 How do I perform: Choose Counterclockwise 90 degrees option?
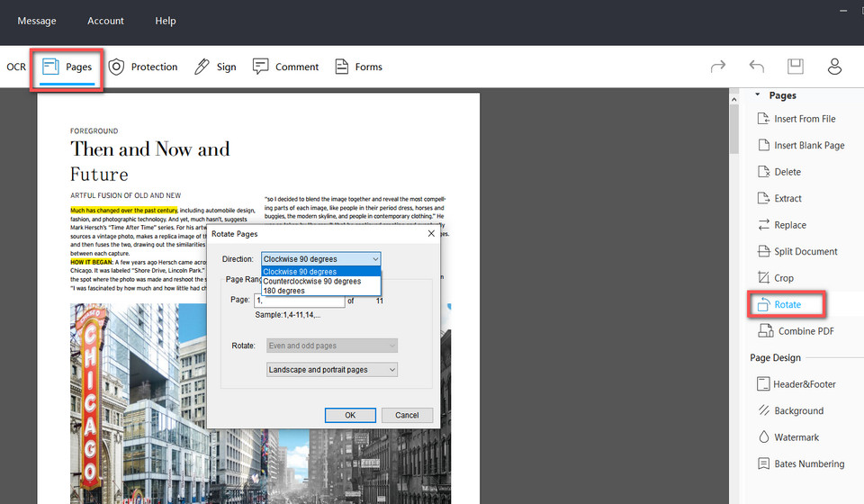click(x=320, y=281)
